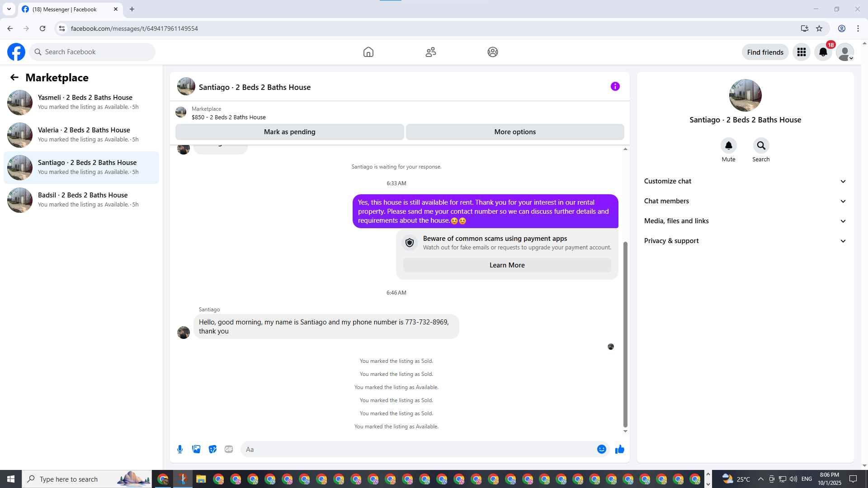This screenshot has width=868, height=488.
Task: Attach a photo with the image icon
Action: (196, 449)
